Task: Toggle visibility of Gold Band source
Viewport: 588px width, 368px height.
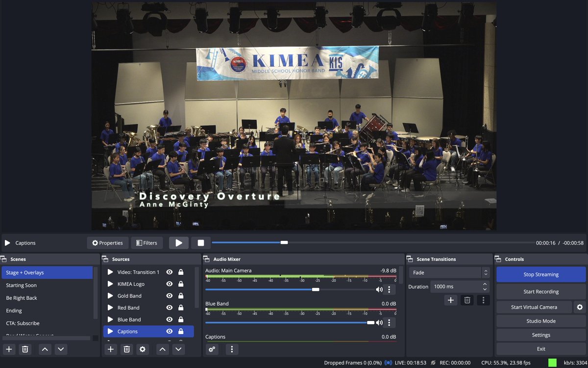Action: click(x=170, y=296)
